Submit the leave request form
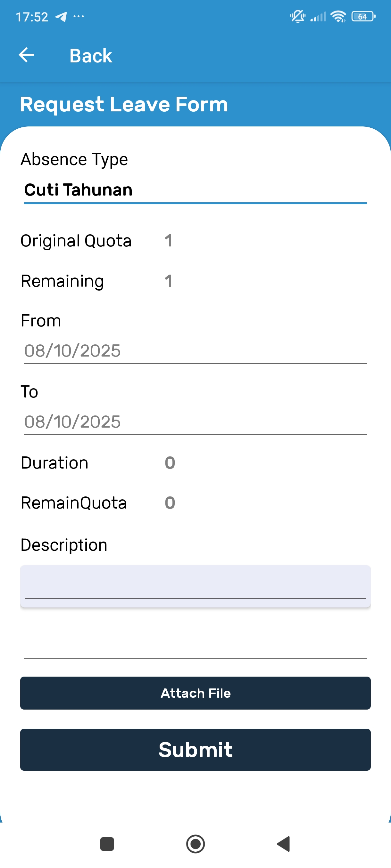391x868 pixels. pos(195,750)
